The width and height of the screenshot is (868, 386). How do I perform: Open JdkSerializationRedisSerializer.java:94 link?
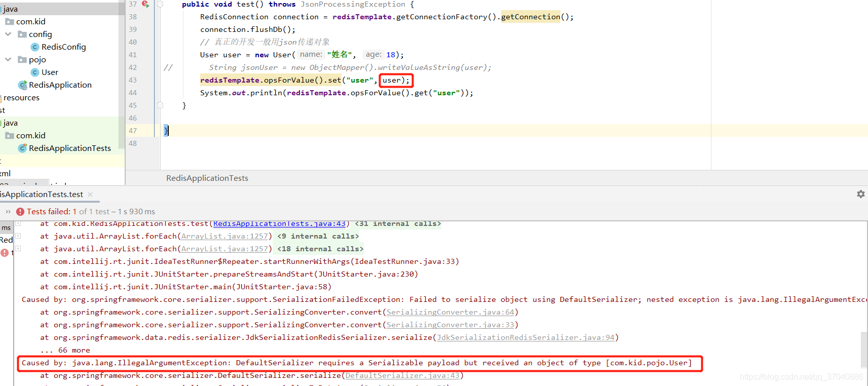[525, 338]
